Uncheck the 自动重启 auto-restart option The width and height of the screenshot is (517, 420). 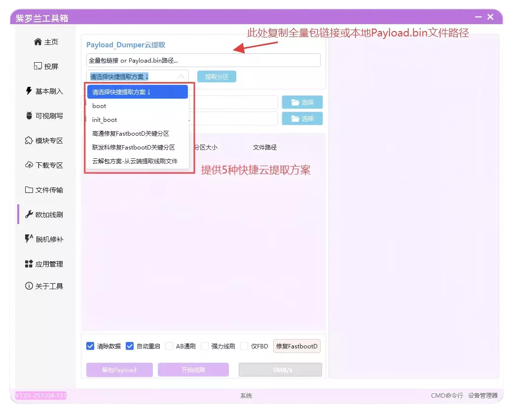tap(130, 346)
